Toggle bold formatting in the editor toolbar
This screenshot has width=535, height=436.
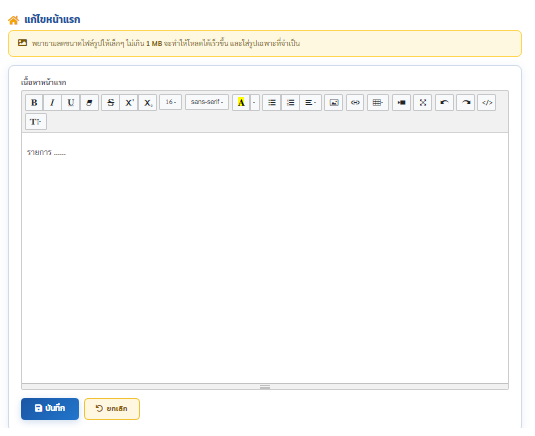pyautogui.click(x=34, y=103)
